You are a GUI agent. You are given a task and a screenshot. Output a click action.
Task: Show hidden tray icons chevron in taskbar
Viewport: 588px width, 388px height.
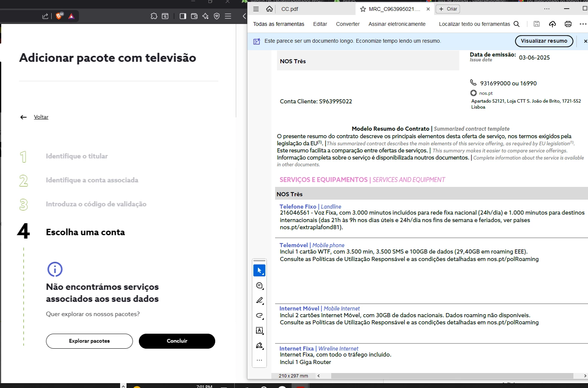click(123, 385)
